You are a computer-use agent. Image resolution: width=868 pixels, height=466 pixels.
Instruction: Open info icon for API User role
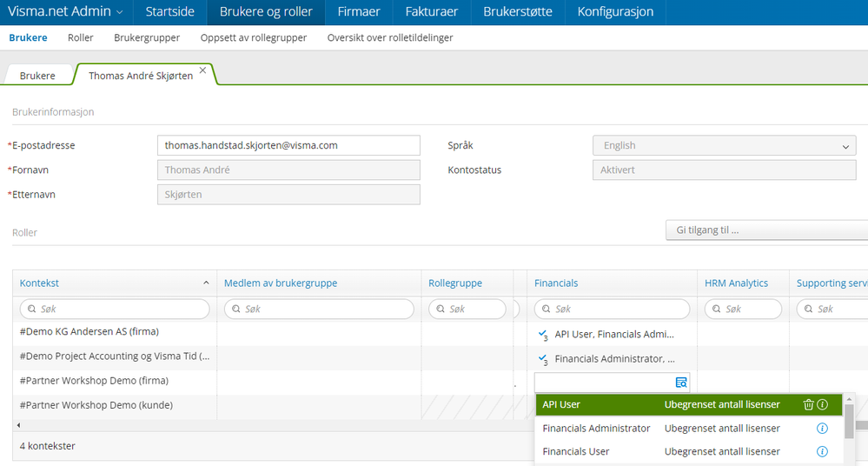pos(823,404)
